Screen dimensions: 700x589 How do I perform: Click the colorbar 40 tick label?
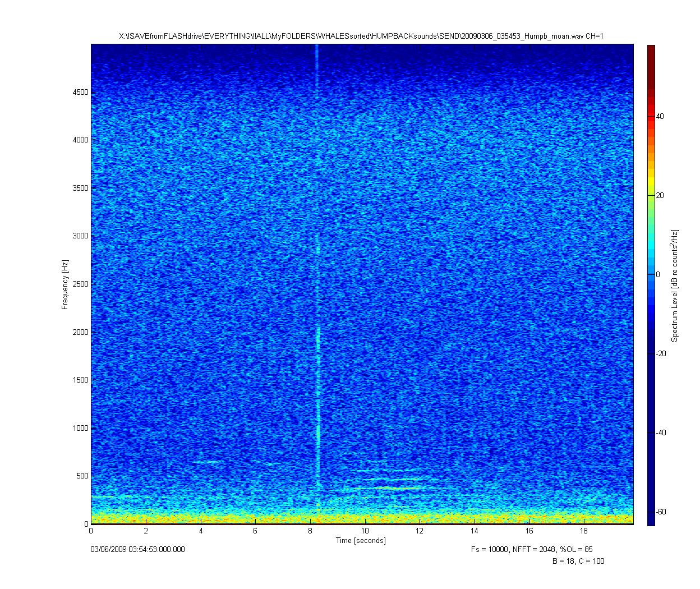pyautogui.click(x=660, y=116)
